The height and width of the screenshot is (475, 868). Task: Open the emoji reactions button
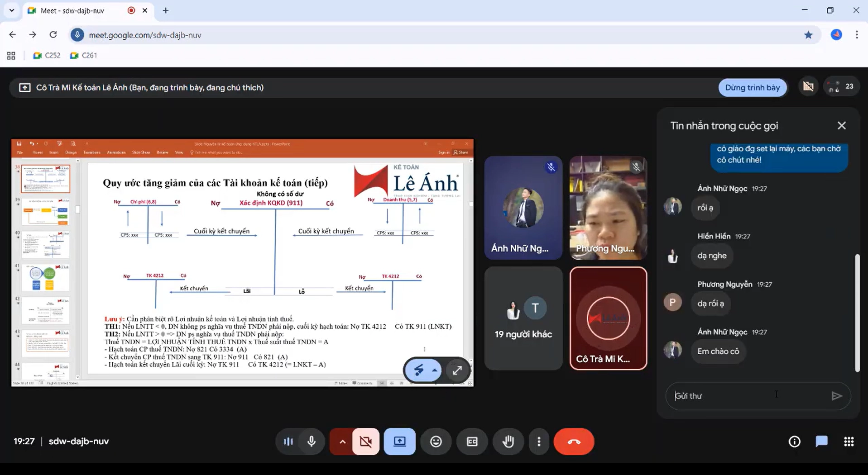pos(436,442)
